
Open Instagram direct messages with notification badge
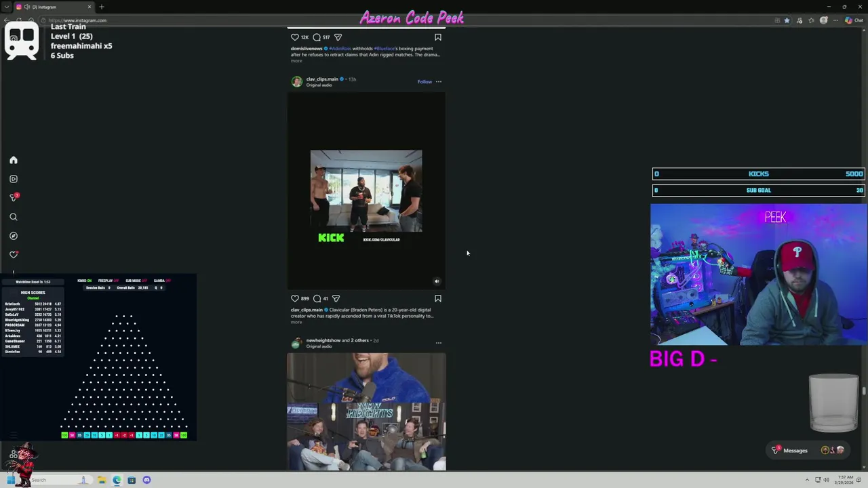pyautogui.click(x=13, y=197)
